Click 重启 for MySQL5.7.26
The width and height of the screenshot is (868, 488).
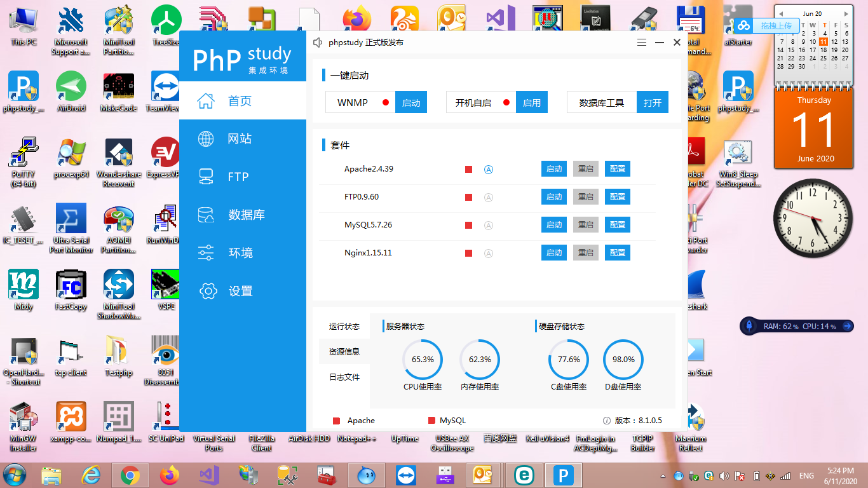(586, 225)
